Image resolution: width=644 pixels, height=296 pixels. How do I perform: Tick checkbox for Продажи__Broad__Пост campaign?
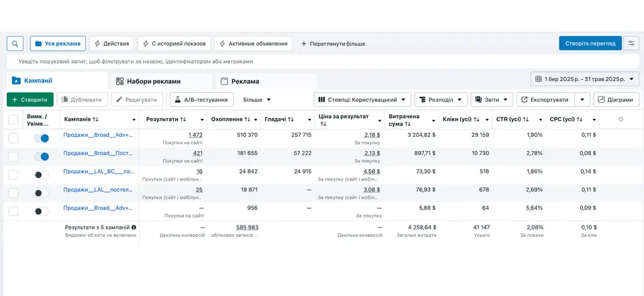13,156
